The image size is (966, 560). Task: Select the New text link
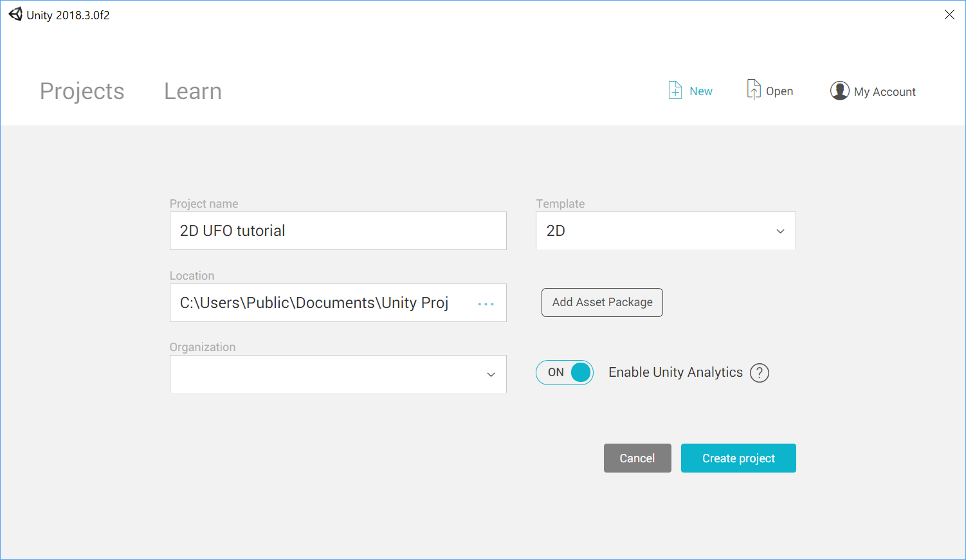click(x=700, y=91)
